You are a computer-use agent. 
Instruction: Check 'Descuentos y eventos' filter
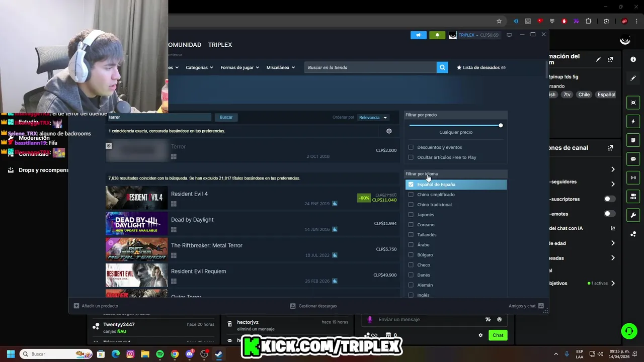pyautogui.click(x=411, y=147)
